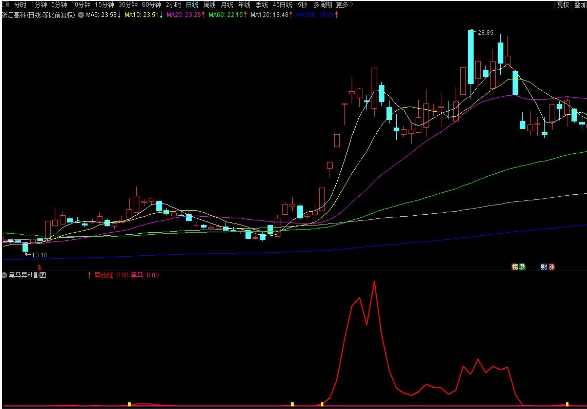Click the orange-green badge icon above sub-chart
Image resolution: width=587 pixels, height=409 pixels.
(x=518, y=267)
